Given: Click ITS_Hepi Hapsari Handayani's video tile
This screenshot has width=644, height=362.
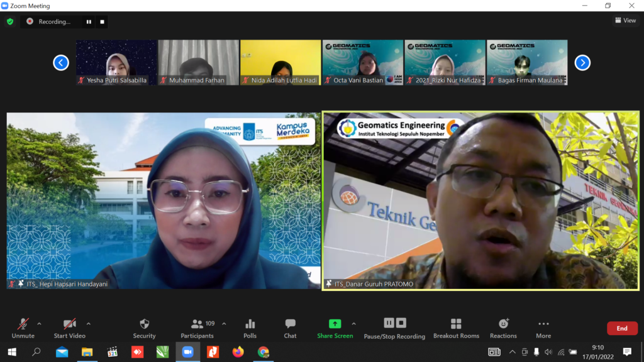Looking at the screenshot, I should point(164,200).
